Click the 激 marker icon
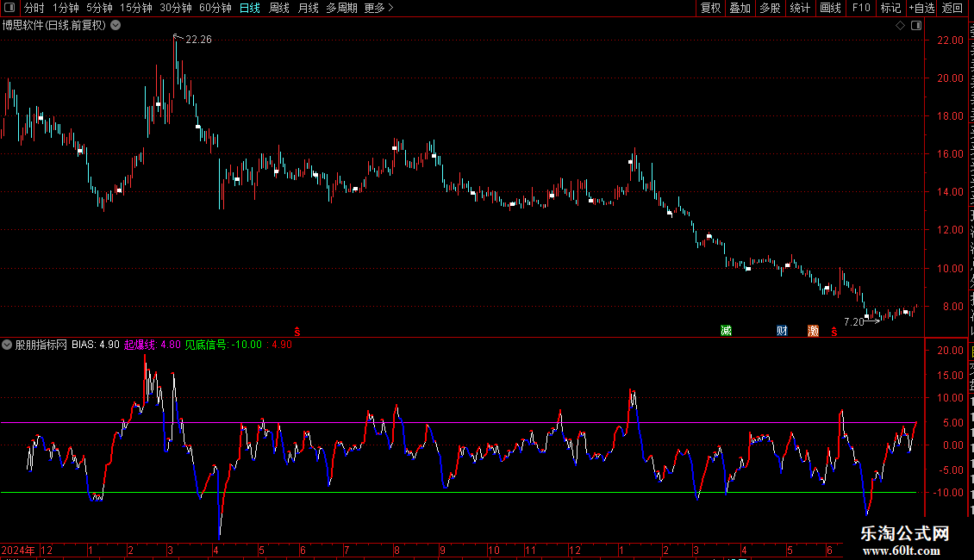This screenshot has width=974, height=560. tap(813, 330)
